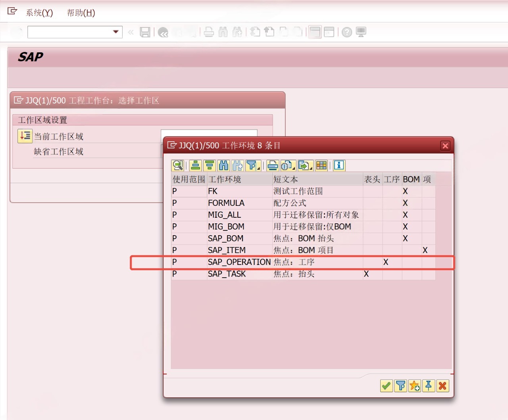Viewport: 508px width, 420px height.
Task: Open the Export icon menu
Action: click(305, 165)
